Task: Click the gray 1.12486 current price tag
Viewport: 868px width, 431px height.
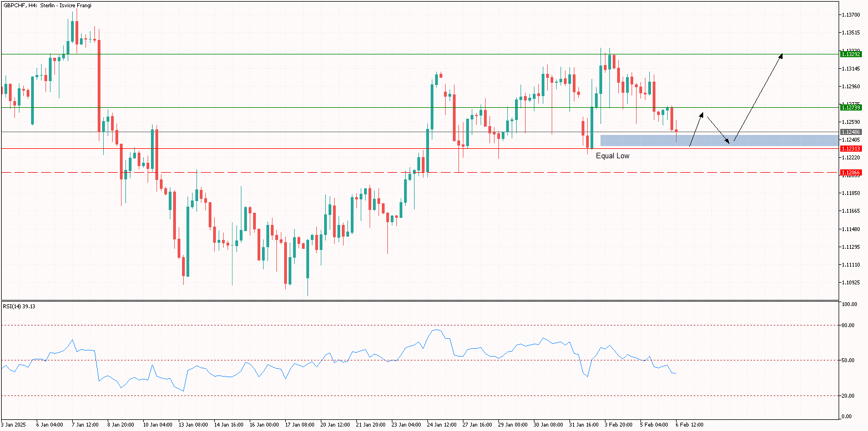Action: point(851,132)
